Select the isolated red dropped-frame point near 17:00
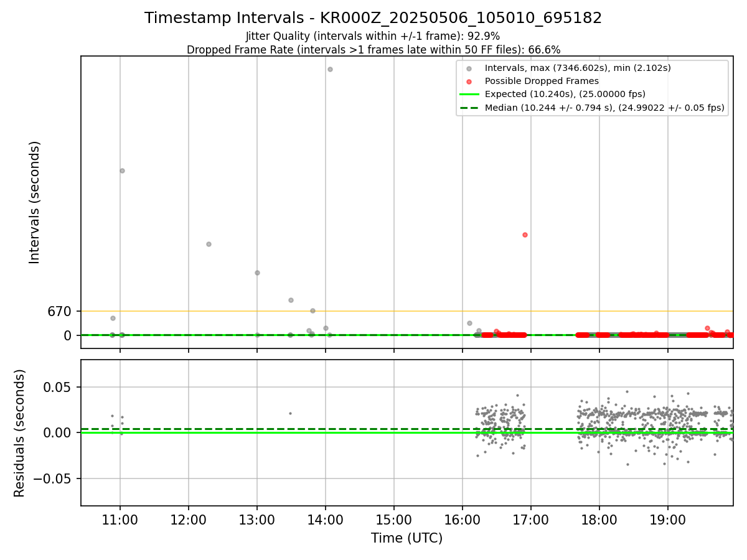 pyautogui.click(x=525, y=235)
